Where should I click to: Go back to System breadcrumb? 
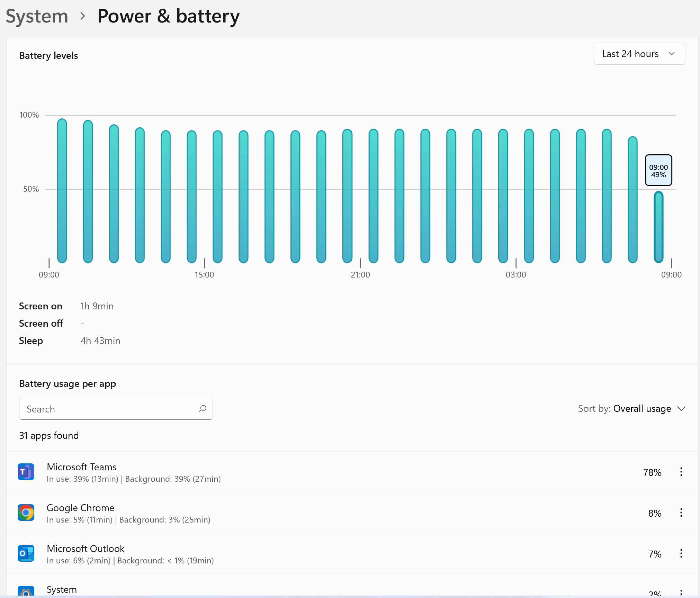(x=37, y=16)
